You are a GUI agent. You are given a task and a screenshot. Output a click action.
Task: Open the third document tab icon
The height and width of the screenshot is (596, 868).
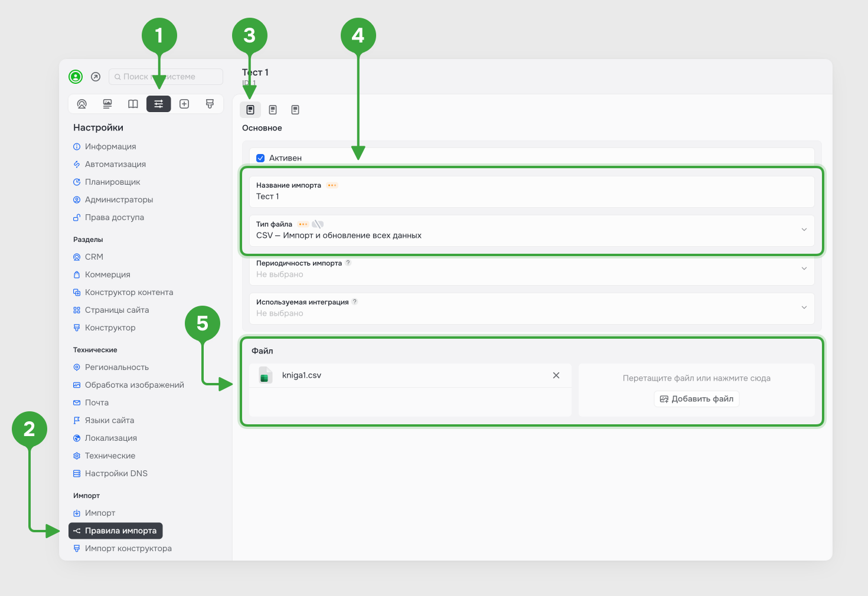pyautogui.click(x=295, y=110)
